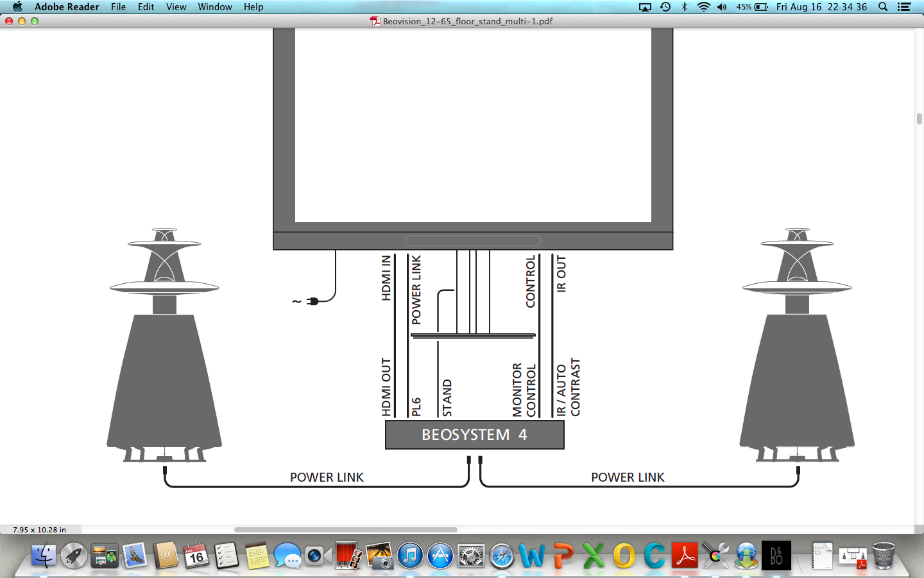
Task: Open the Apple menu
Action: [17, 7]
